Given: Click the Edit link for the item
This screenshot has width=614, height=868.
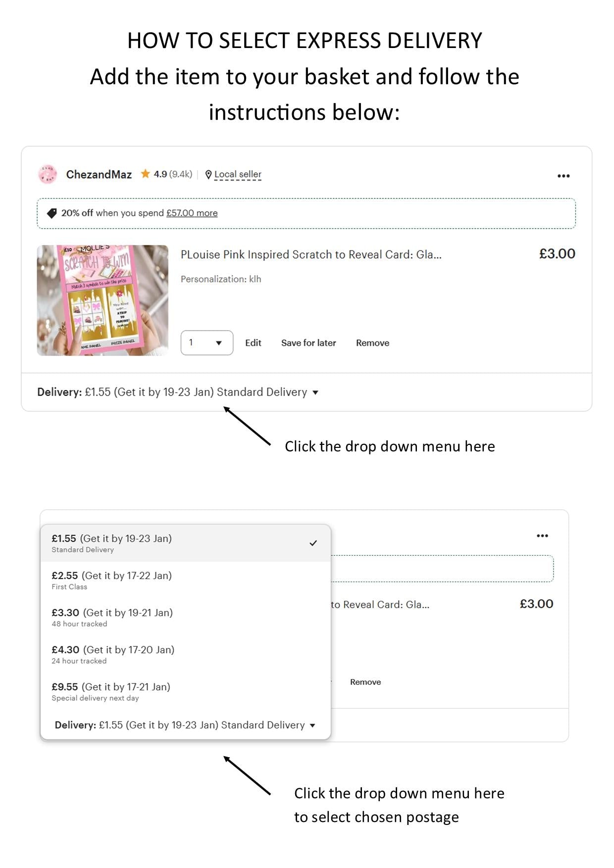Looking at the screenshot, I should [x=253, y=343].
